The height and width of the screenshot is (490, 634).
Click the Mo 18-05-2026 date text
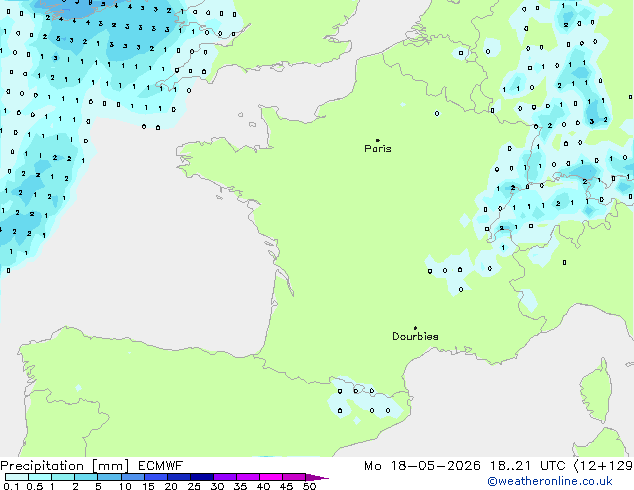(x=422, y=466)
